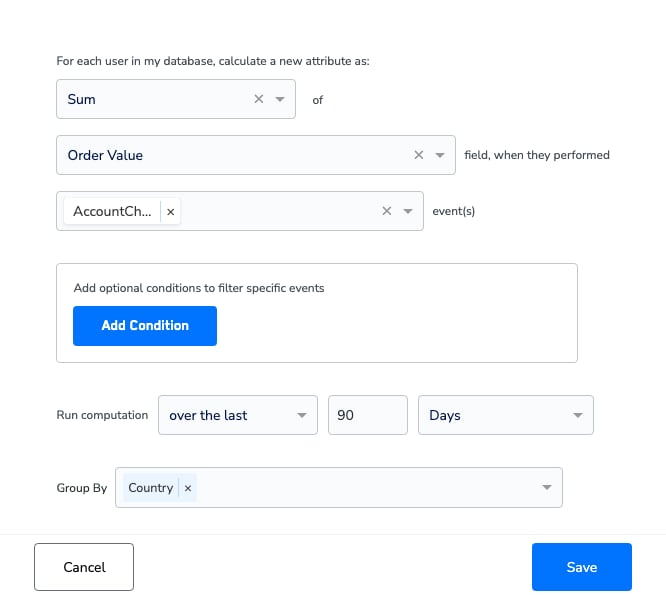
Task: Click the Add Condition button
Action: pyautogui.click(x=145, y=326)
